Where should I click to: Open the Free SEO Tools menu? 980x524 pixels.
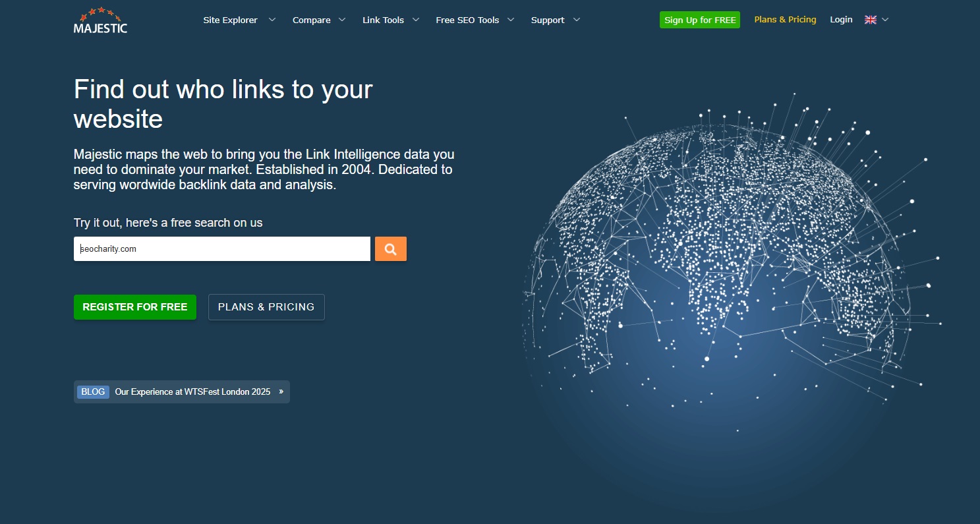[467, 20]
